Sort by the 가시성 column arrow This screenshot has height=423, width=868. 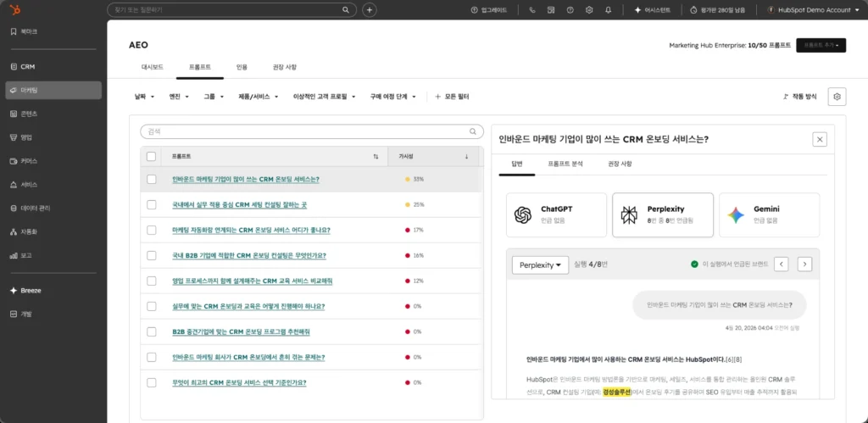point(466,157)
